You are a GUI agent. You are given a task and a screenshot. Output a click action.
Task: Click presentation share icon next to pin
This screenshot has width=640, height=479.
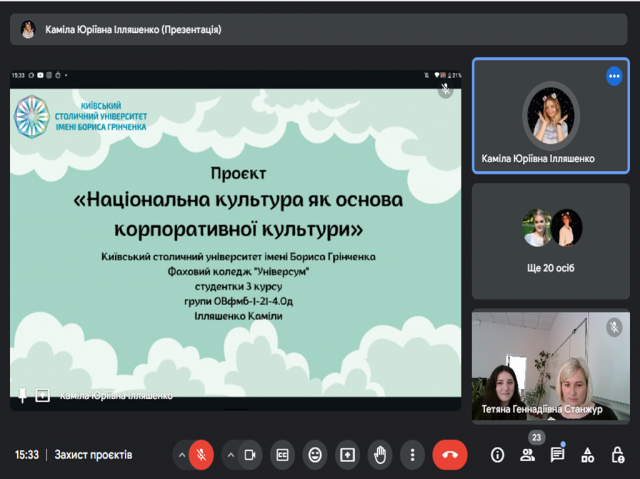pos(42,395)
